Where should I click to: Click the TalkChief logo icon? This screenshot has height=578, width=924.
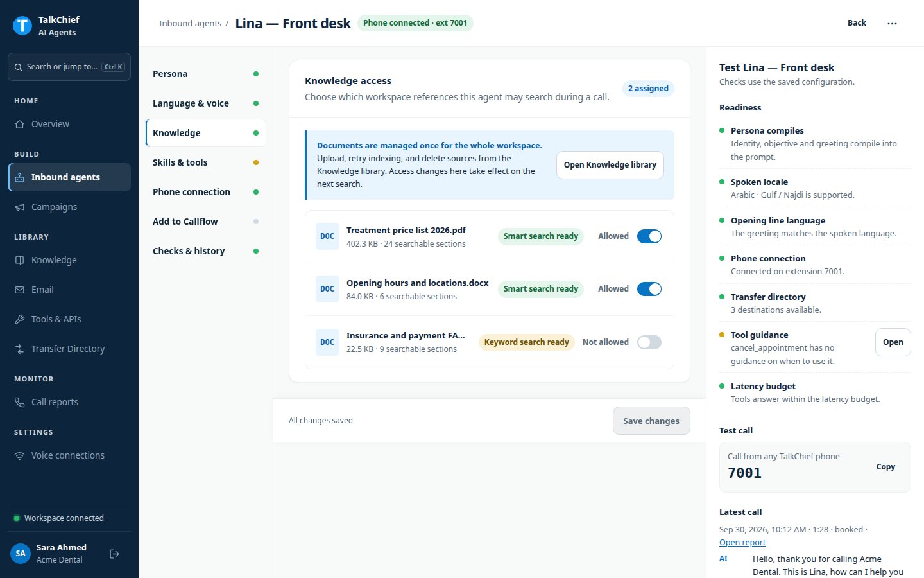22,26
